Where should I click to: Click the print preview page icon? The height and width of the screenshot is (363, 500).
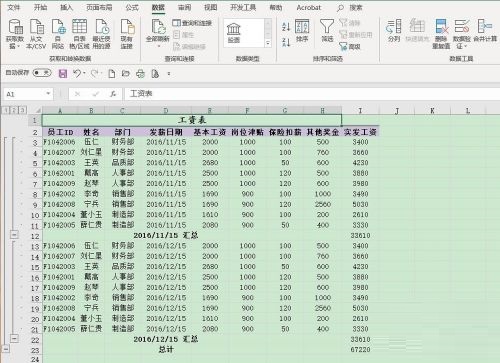155,73
